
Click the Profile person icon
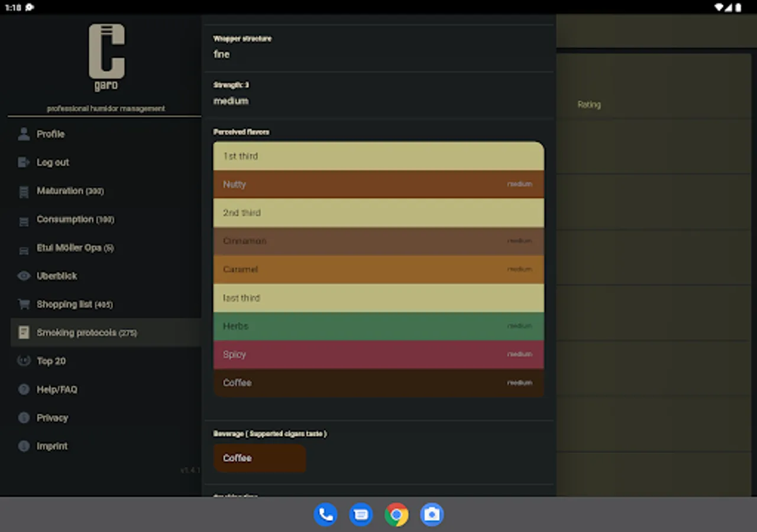pyautogui.click(x=24, y=134)
